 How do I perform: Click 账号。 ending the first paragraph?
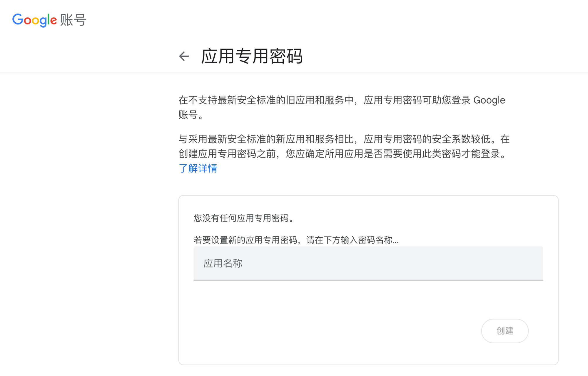(191, 115)
